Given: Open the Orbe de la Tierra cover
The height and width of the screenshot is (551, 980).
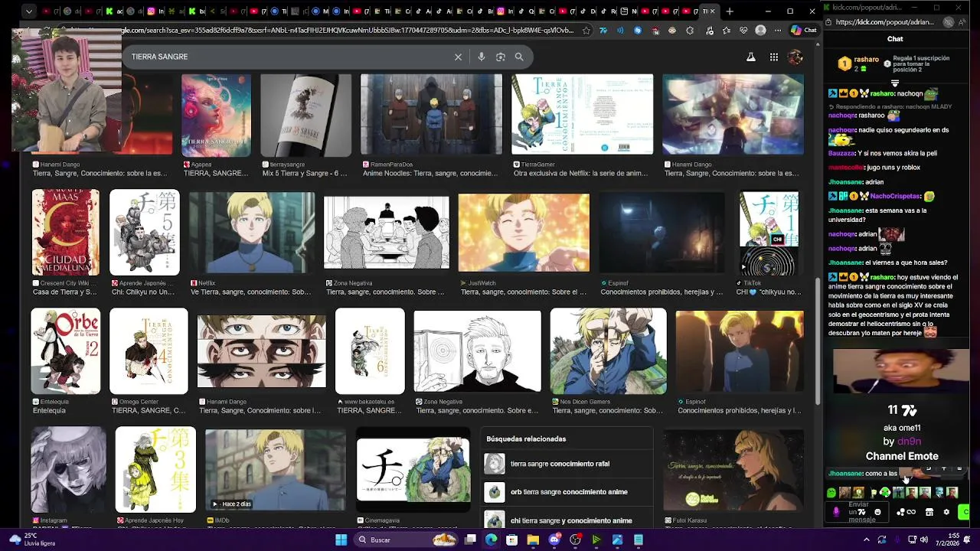Looking at the screenshot, I should pyautogui.click(x=65, y=351).
